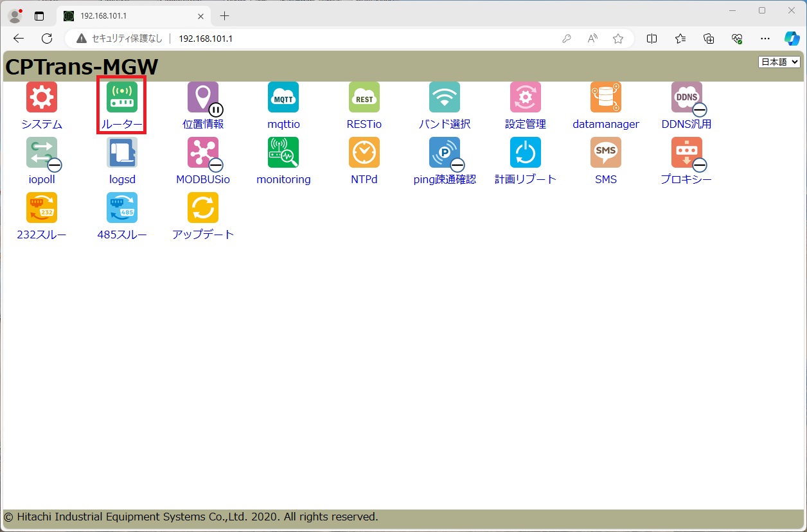Open the mqttio MQTT icon

click(x=283, y=97)
